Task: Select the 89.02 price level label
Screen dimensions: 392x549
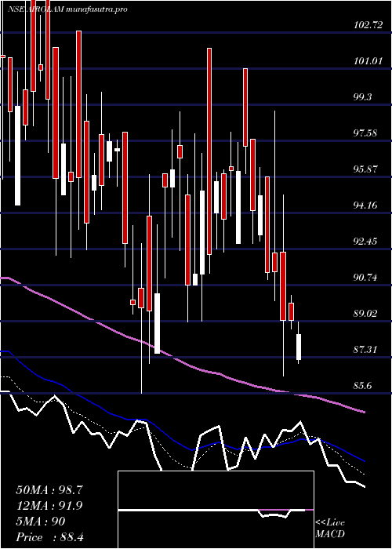Action: (367, 314)
